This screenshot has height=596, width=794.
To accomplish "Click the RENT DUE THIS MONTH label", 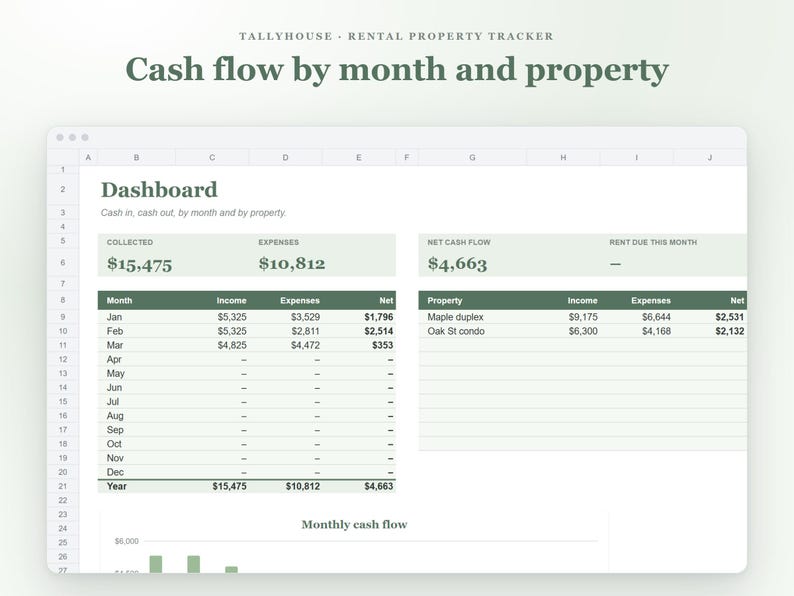I will click(x=653, y=243).
